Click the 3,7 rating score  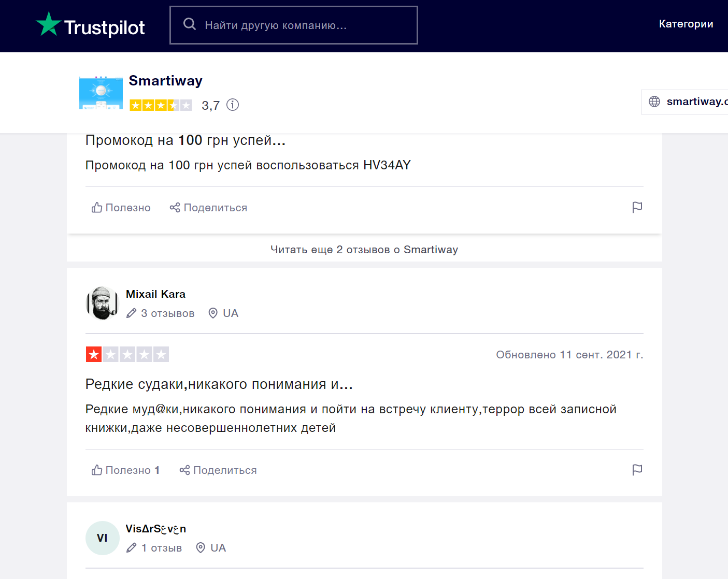click(210, 106)
